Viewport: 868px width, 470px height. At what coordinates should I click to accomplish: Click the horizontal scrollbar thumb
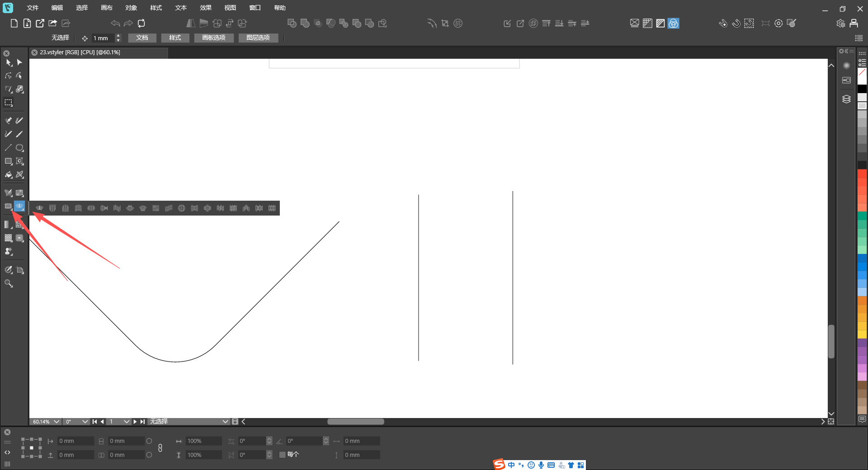point(356,422)
